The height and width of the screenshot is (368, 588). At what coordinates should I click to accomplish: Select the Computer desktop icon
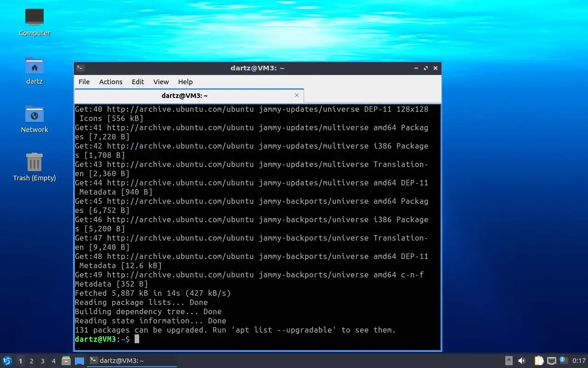(34, 22)
